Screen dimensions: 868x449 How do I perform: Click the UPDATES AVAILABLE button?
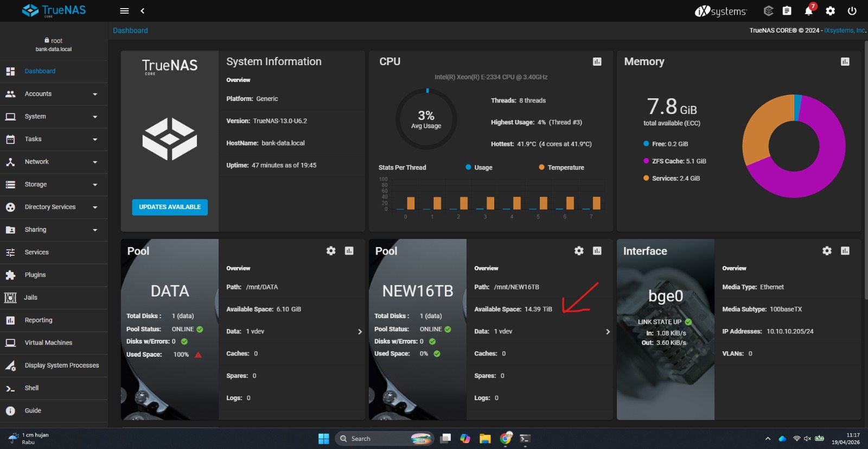(170, 207)
